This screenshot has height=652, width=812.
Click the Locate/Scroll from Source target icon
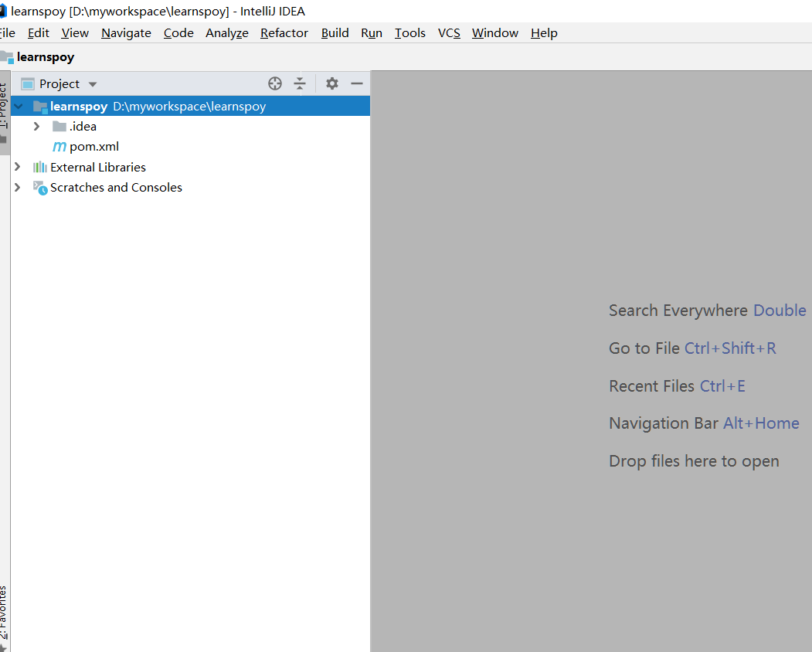coord(275,83)
